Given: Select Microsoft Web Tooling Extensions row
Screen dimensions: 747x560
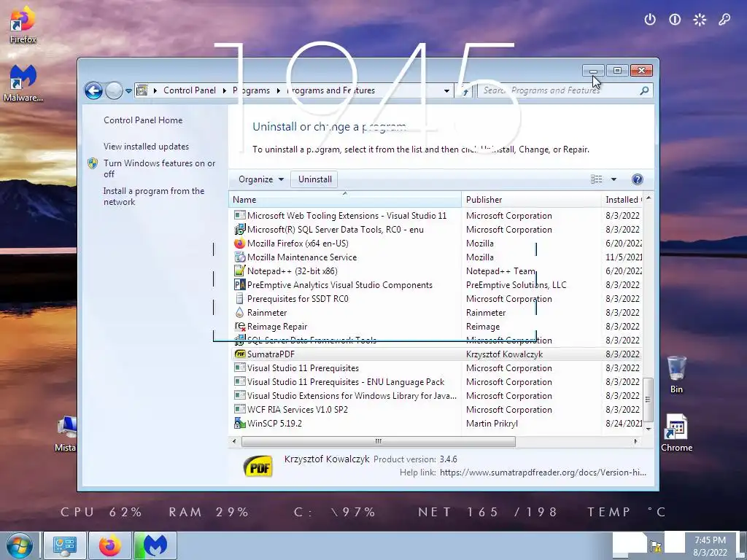Looking at the screenshot, I should 436,216.
